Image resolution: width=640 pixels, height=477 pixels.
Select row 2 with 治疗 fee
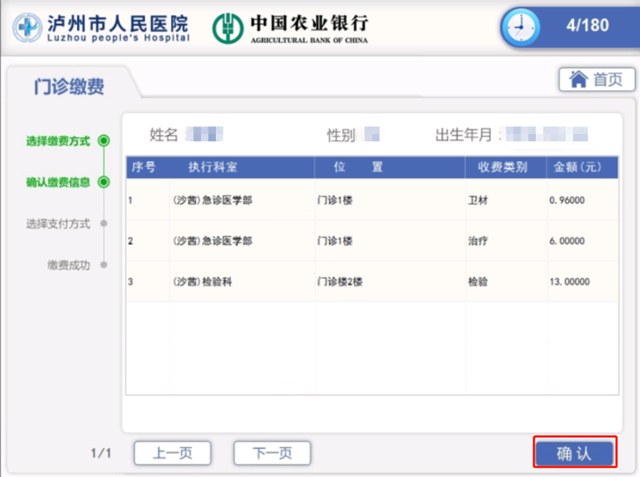pyautogui.click(x=371, y=241)
